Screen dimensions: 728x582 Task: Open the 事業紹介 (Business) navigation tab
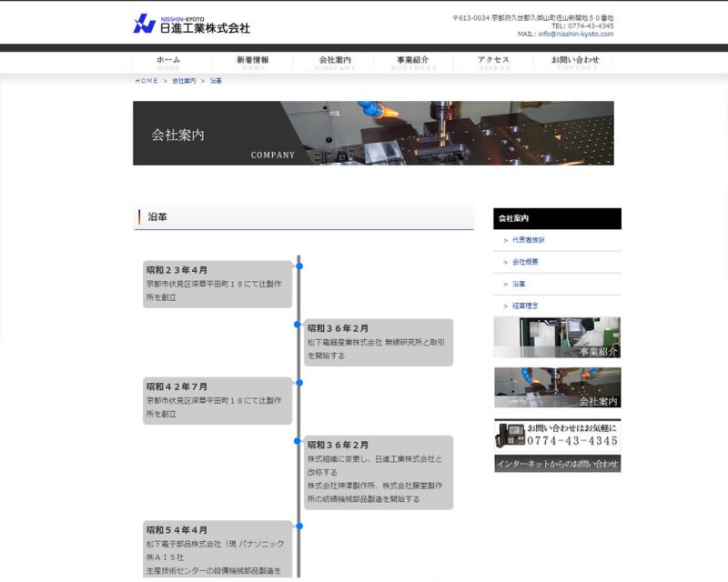413,62
